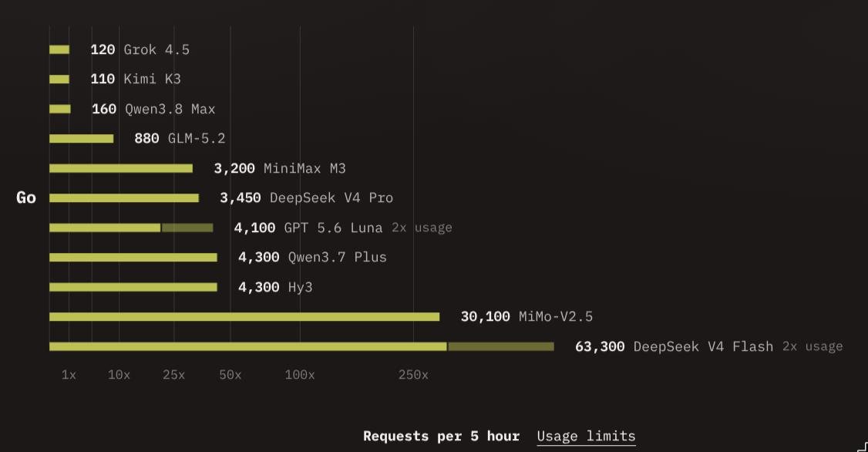The image size is (868, 452).
Task: Click the GLM-5.2 bar in the chart
Action: 82,139
